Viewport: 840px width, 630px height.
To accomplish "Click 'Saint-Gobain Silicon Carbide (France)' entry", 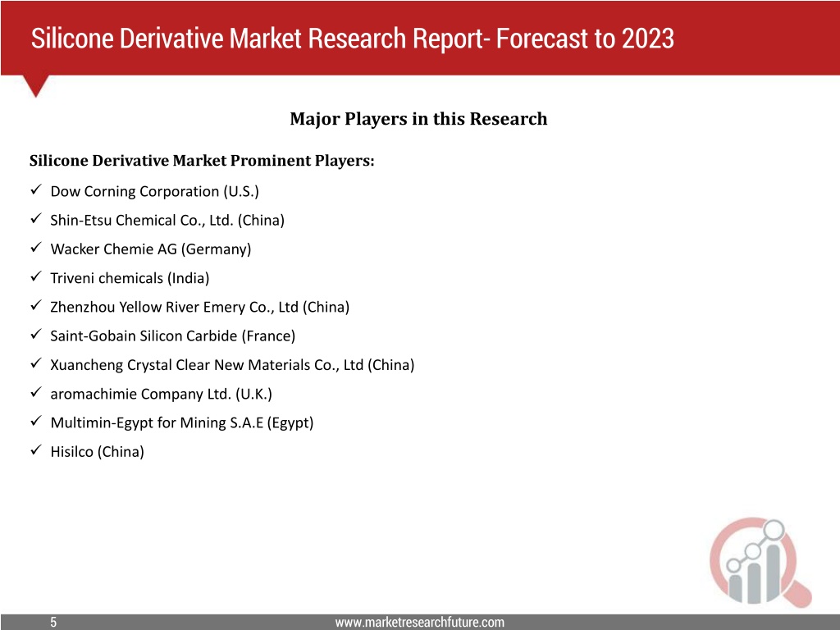I will tap(172, 336).
